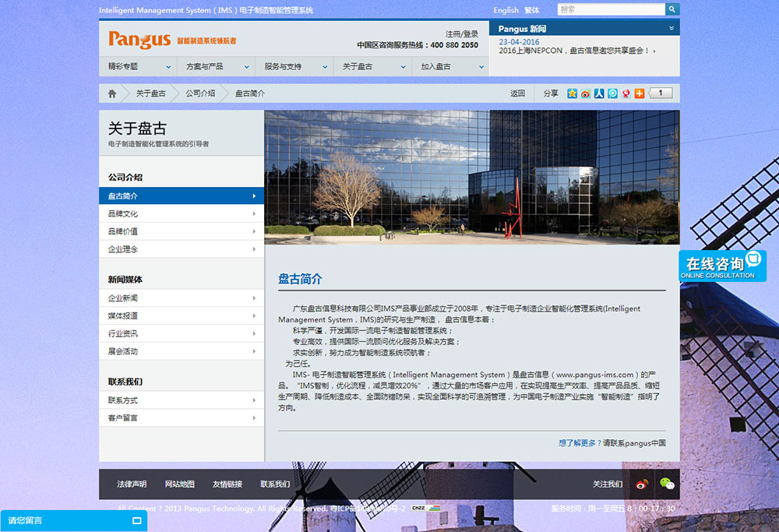779x532 pixels.
Task: Open 展会活动 sidebar item
Action: tap(182, 351)
